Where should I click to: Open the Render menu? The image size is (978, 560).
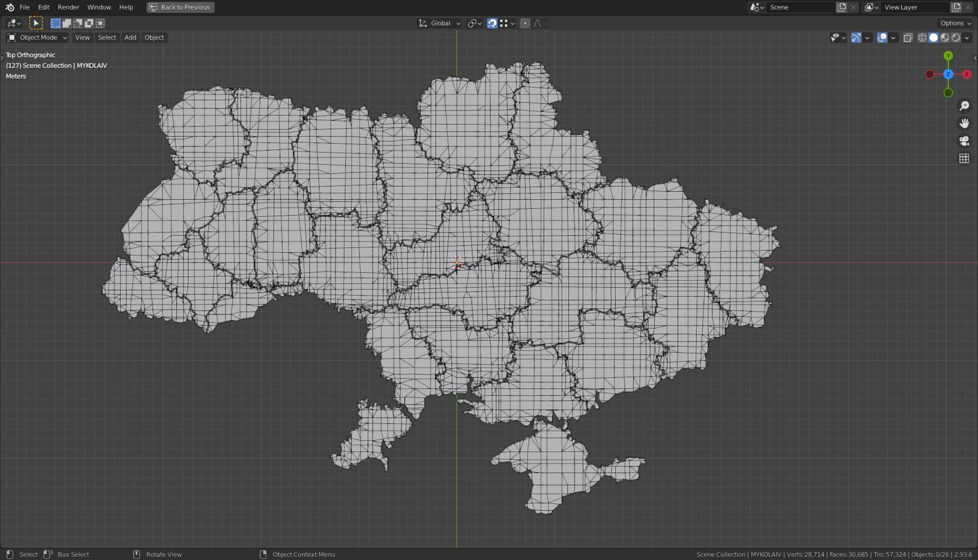tap(68, 7)
